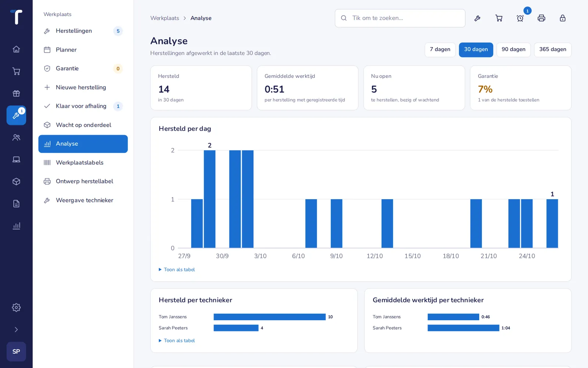Expand Toon als tabel under Hersteld per technieker

[177, 341]
